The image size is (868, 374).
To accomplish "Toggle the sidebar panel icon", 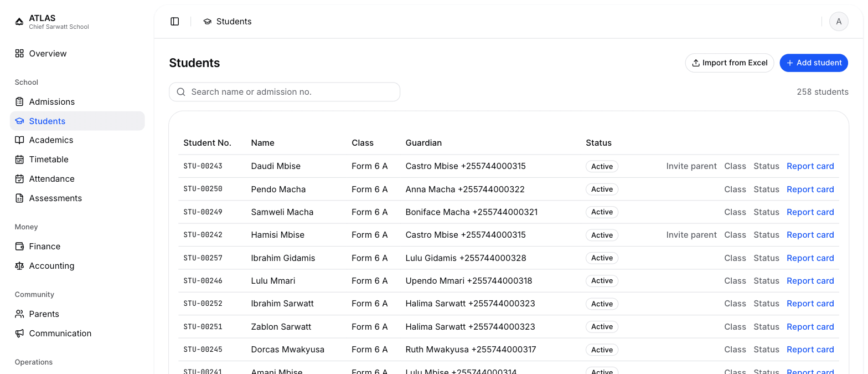I will pyautogui.click(x=175, y=22).
